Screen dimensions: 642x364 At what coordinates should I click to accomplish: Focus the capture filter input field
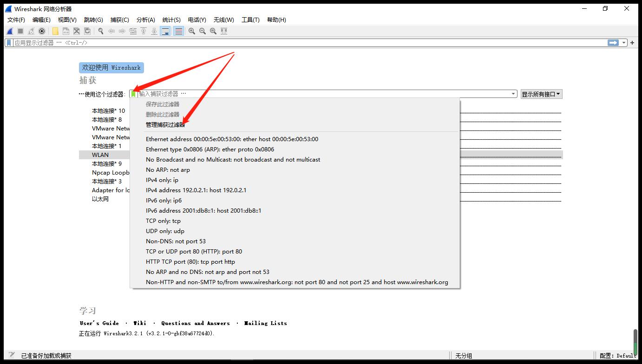coord(324,94)
